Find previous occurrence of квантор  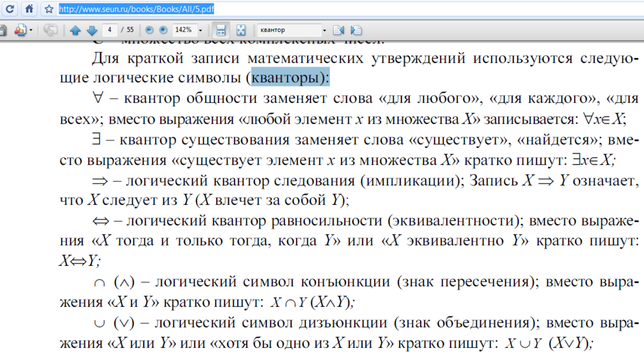(x=339, y=30)
